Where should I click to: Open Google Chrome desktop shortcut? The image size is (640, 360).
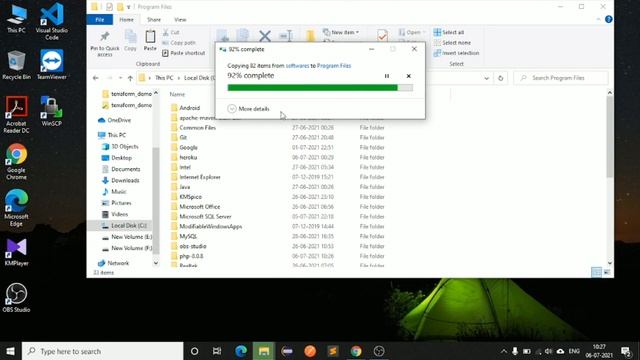click(x=16, y=161)
